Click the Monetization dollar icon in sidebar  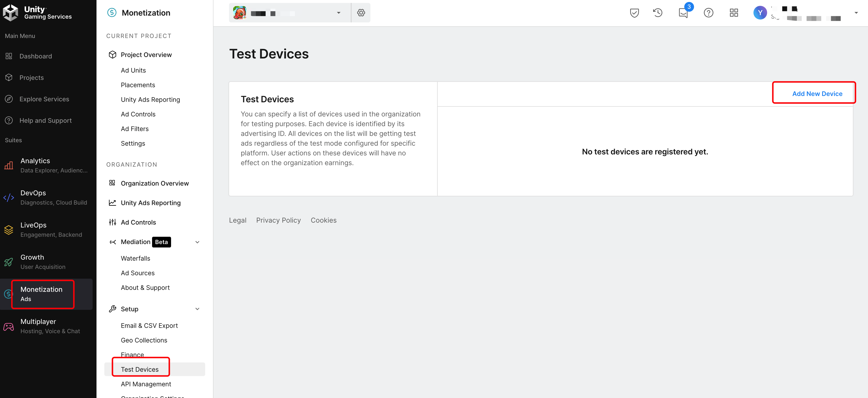8,294
